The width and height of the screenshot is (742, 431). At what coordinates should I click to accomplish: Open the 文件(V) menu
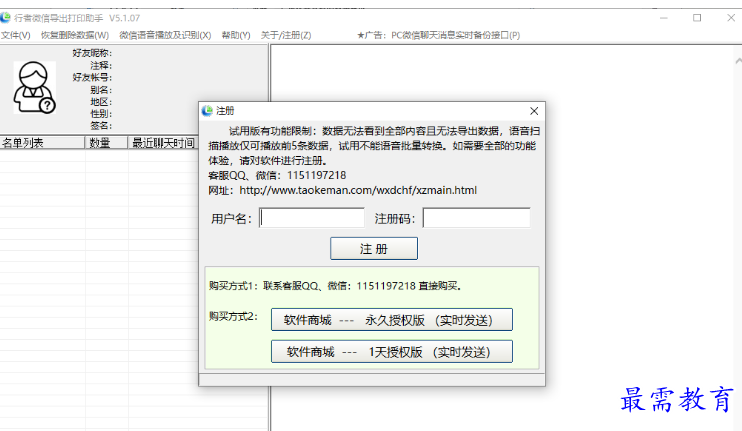[x=16, y=35]
